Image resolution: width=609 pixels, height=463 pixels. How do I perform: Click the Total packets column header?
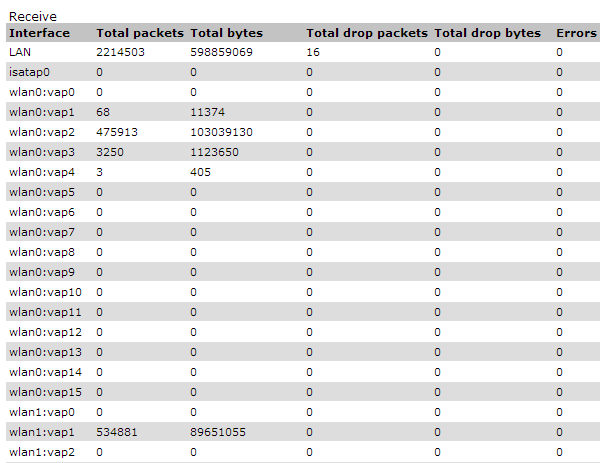140,33
